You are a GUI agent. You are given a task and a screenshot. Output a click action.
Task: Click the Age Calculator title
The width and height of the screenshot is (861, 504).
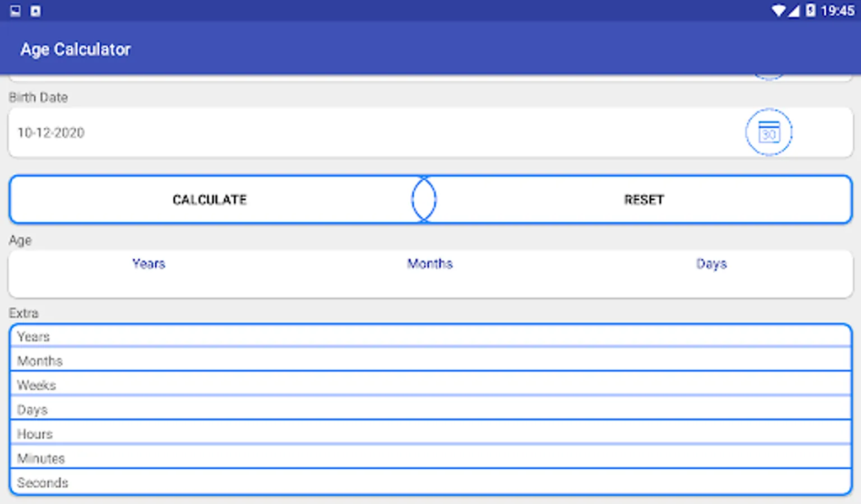coord(76,49)
